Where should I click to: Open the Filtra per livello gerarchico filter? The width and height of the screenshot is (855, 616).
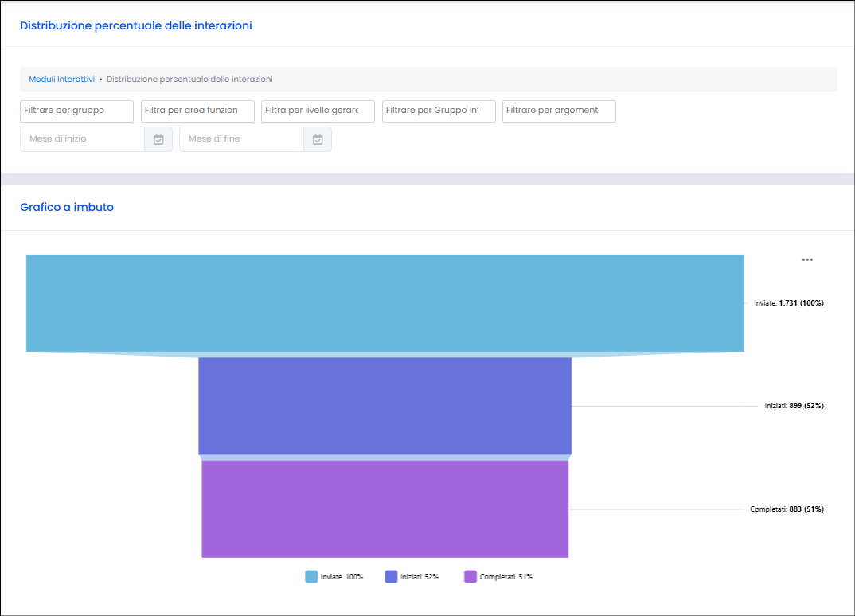point(318,111)
